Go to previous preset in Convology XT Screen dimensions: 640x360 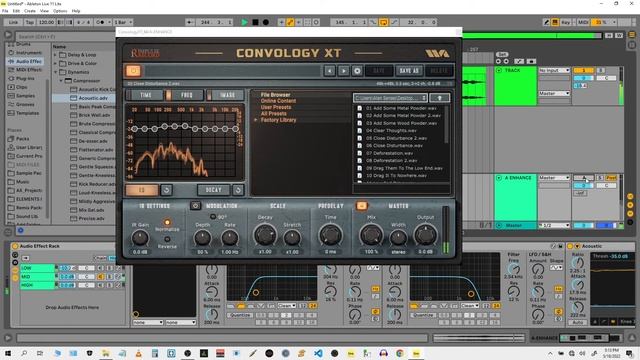click(329, 71)
